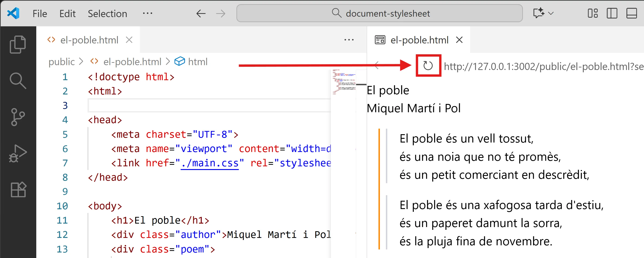Open editor More Actions ellipsis menu
This screenshot has width=644, height=258.
pyautogui.click(x=349, y=40)
